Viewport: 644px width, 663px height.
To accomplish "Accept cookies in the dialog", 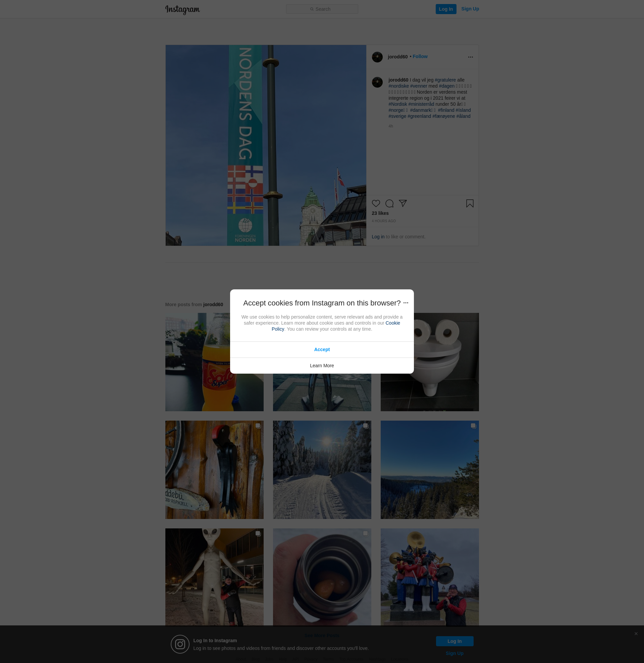I will pyautogui.click(x=322, y=349).
